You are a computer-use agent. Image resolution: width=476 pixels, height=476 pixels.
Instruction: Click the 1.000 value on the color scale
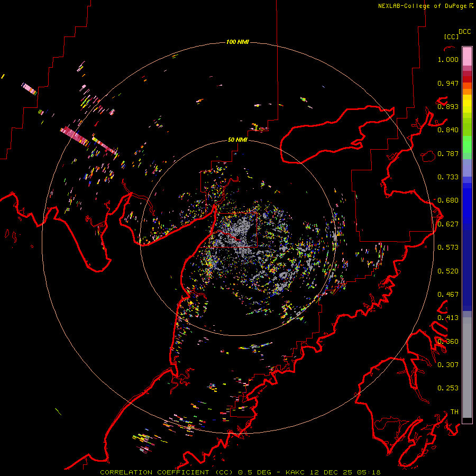click(x=448, y=59)
